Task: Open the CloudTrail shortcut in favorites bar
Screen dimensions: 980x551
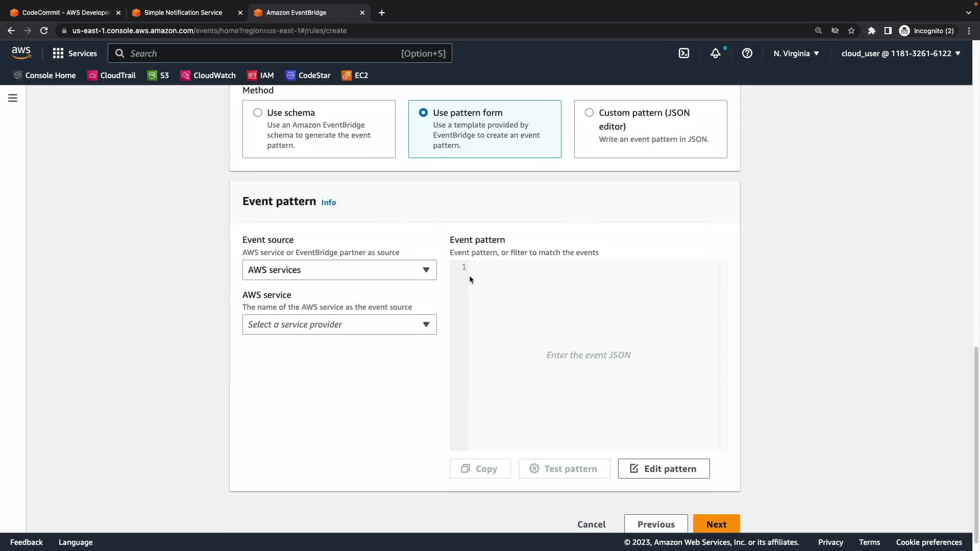Action: (x=112, y=75)
